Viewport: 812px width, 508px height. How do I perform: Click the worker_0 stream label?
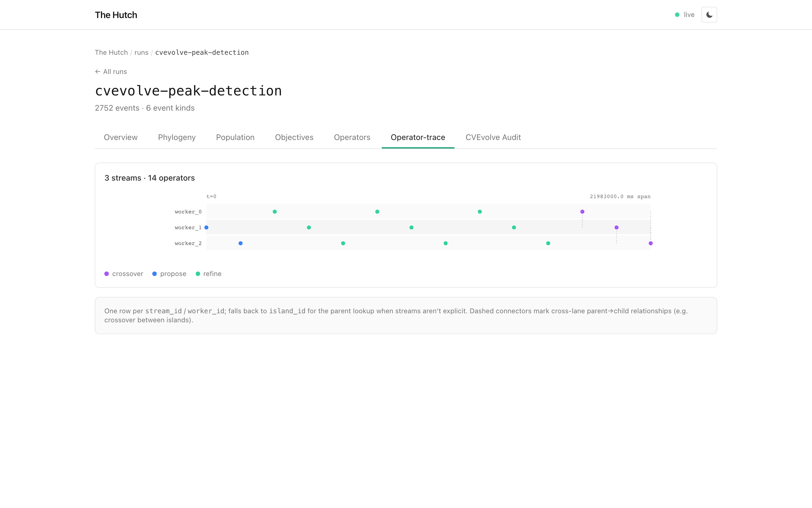(188, 212)
